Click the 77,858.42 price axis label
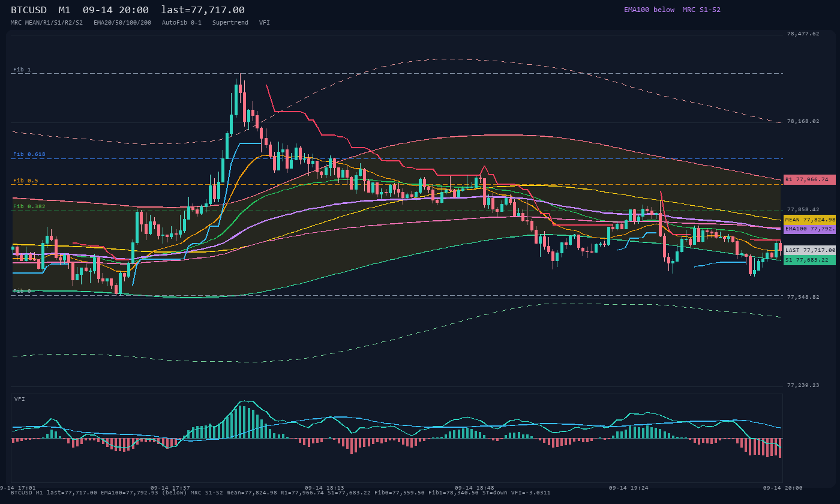The image size is (840, 504). pyautogui.click(x=803, y=209)
